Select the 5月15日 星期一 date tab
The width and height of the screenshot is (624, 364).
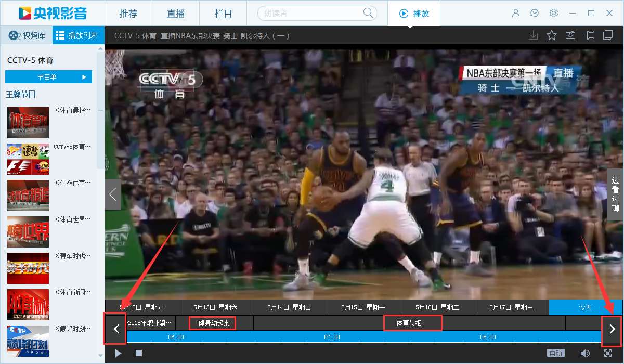click(x=363, y=307)
